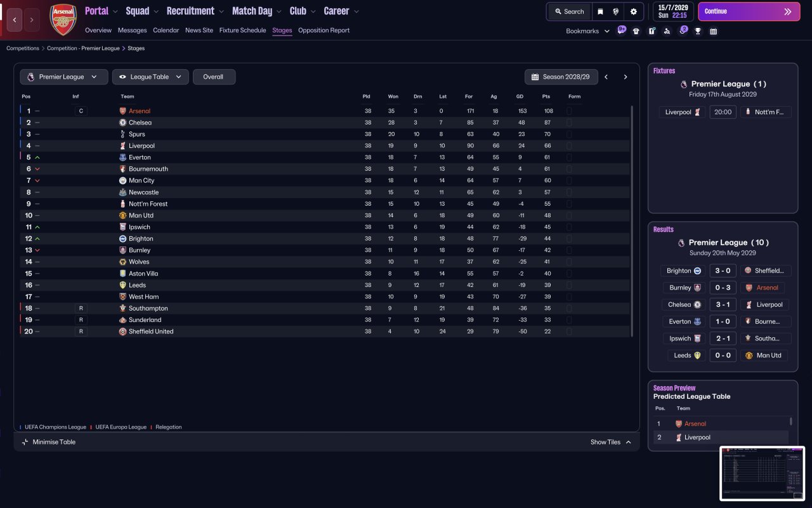
Task: Click Arsenal's C champions info badge
Action: coord(81,111)
